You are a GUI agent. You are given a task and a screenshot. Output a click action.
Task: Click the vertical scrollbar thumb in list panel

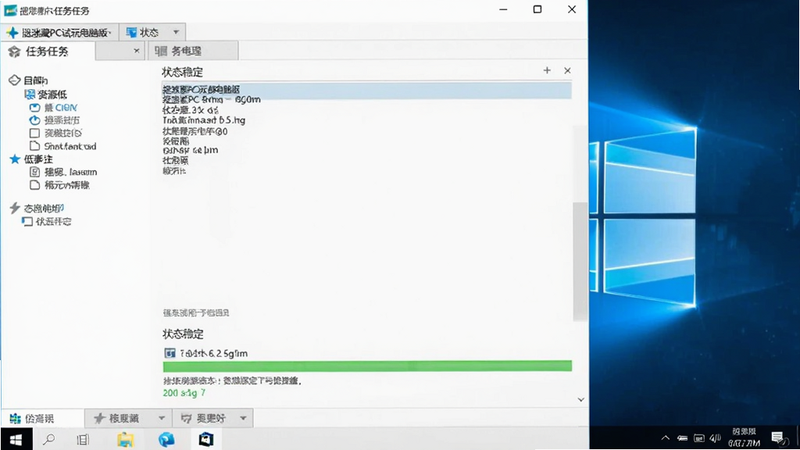coord(580,260)
